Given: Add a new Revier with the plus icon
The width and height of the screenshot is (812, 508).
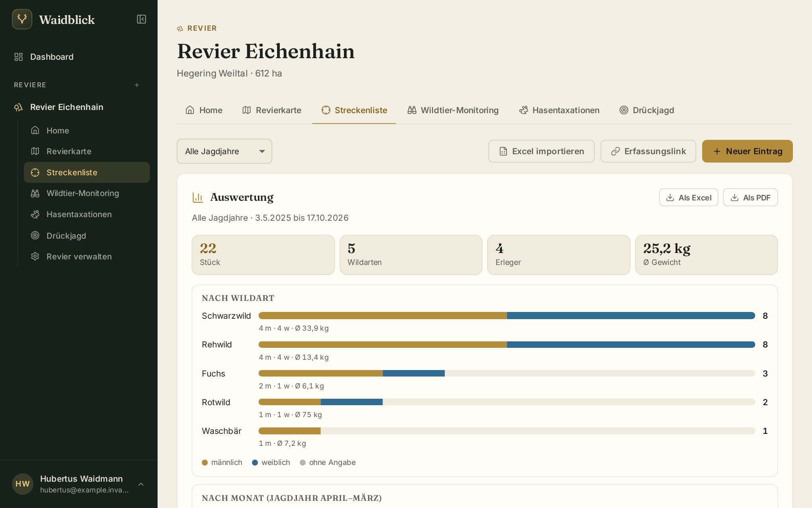Looking at the screenshot, I should point(137,85).
